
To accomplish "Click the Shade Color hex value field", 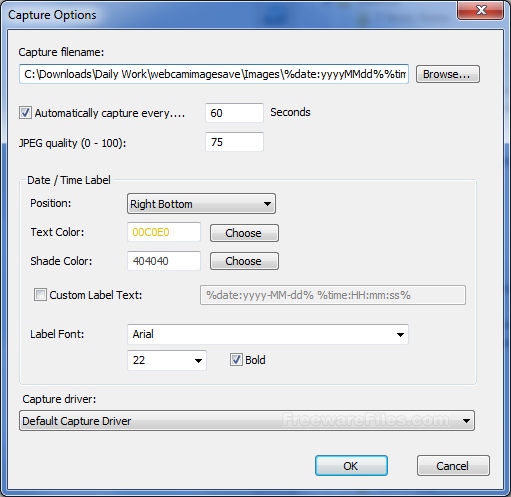I will (x=164, y=261).
